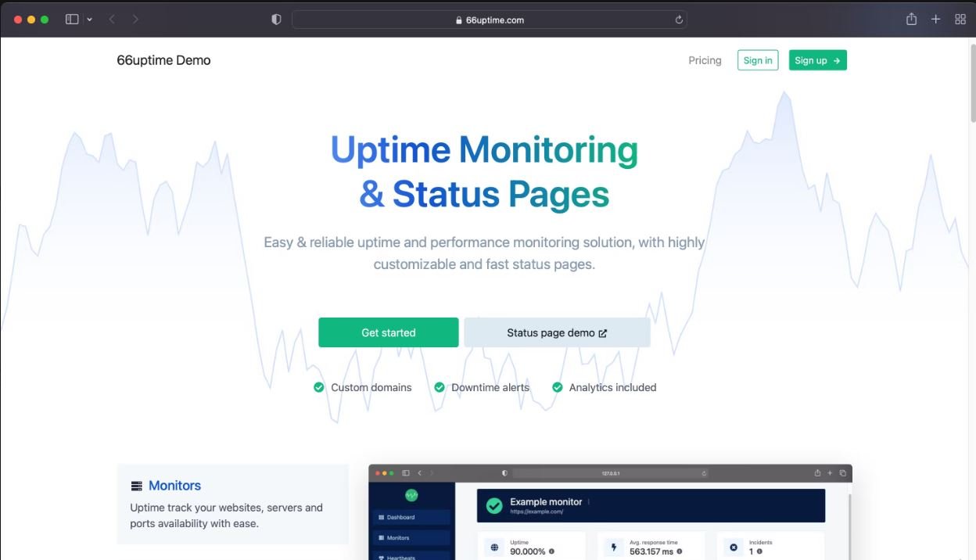Select the 66uptime.com address bar

pyautogui.click(x=490, y=20)
